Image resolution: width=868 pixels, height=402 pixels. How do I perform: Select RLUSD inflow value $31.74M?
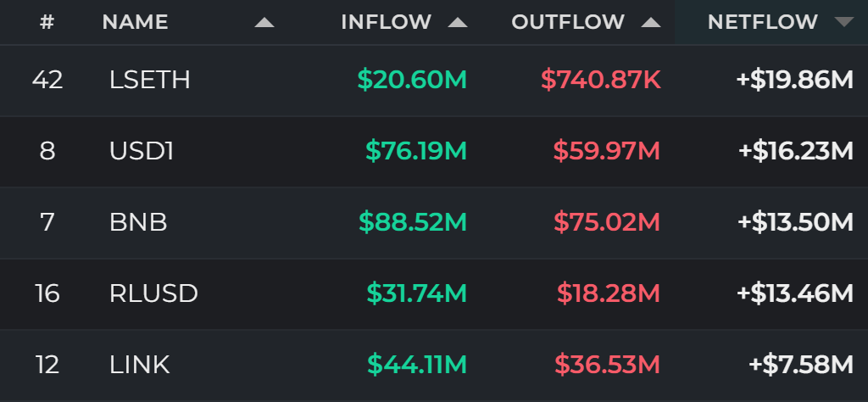417,293
